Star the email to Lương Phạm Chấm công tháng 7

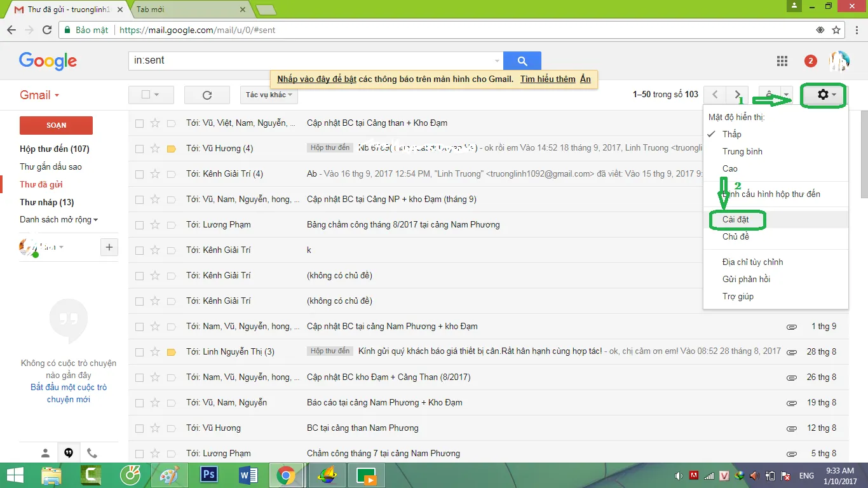[154, 454]
